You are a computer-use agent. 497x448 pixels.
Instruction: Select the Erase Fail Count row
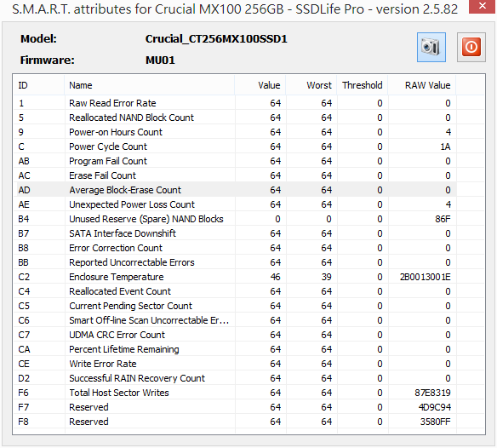[235, 175]
